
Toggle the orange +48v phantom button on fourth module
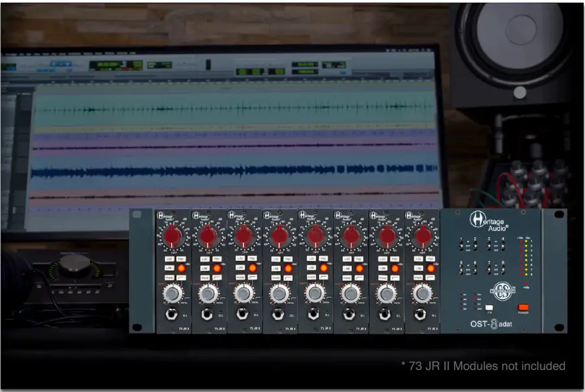(288, 268)
